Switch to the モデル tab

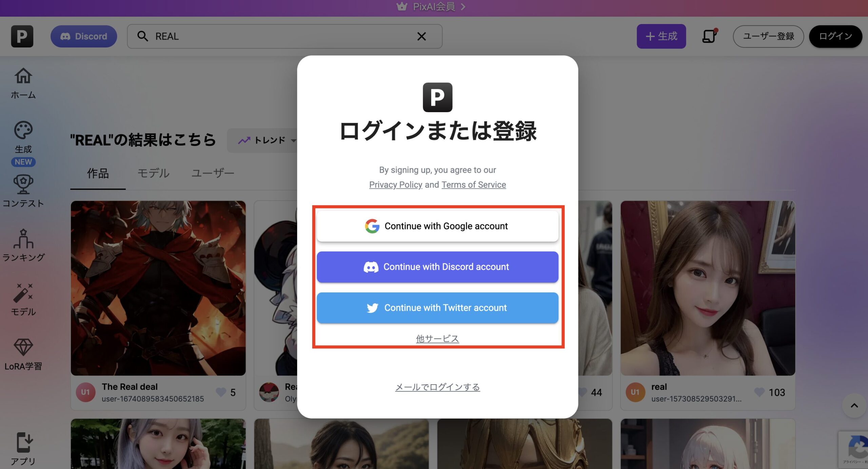pyautogui.click(x=153, y=174)
